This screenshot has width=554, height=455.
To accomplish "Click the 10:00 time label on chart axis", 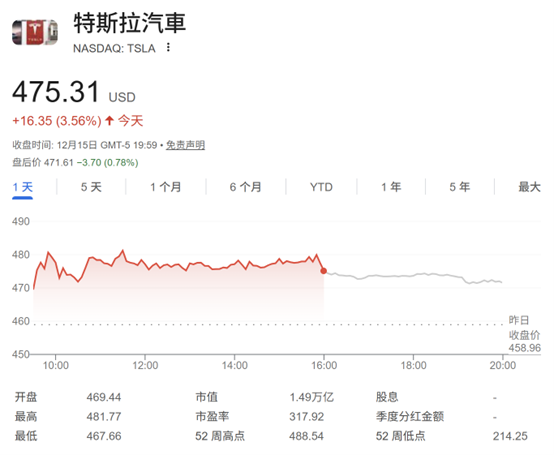I will click(55, 365).
